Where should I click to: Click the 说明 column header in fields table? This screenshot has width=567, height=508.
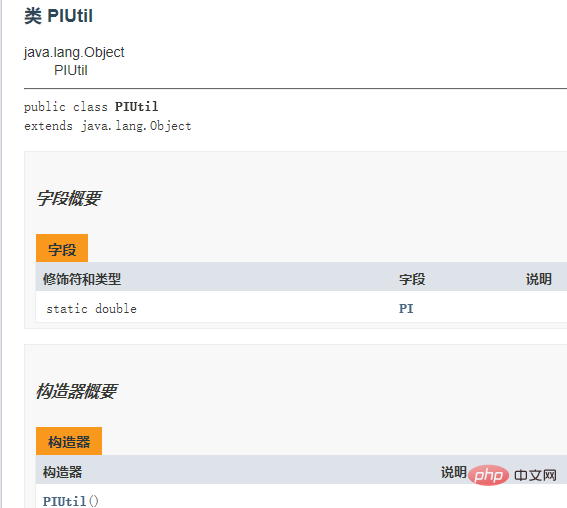(x=538, y=279)
